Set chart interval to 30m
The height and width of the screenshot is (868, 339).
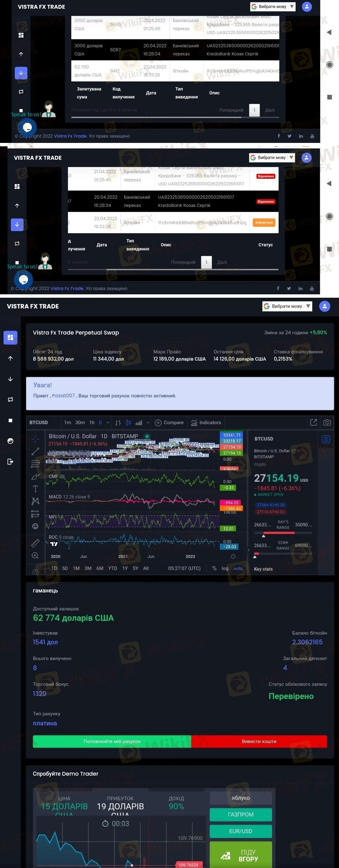click(80, 423)
